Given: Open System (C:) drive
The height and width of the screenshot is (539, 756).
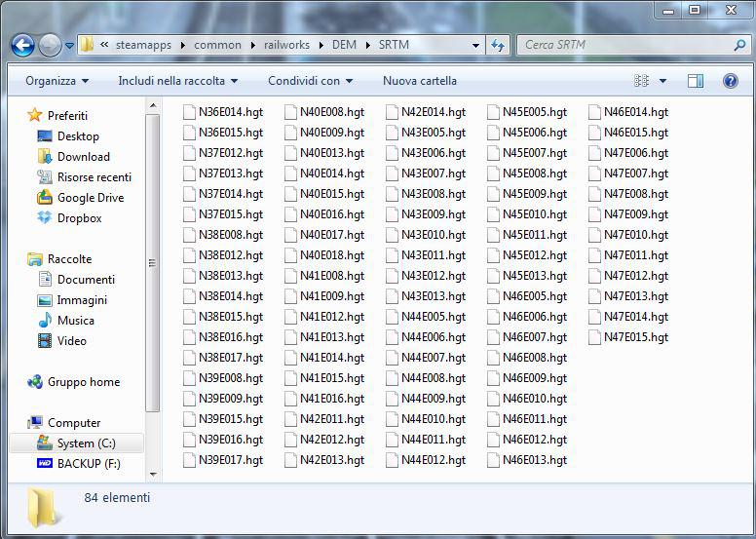Looking at the screenshot, I should [76, 443].
